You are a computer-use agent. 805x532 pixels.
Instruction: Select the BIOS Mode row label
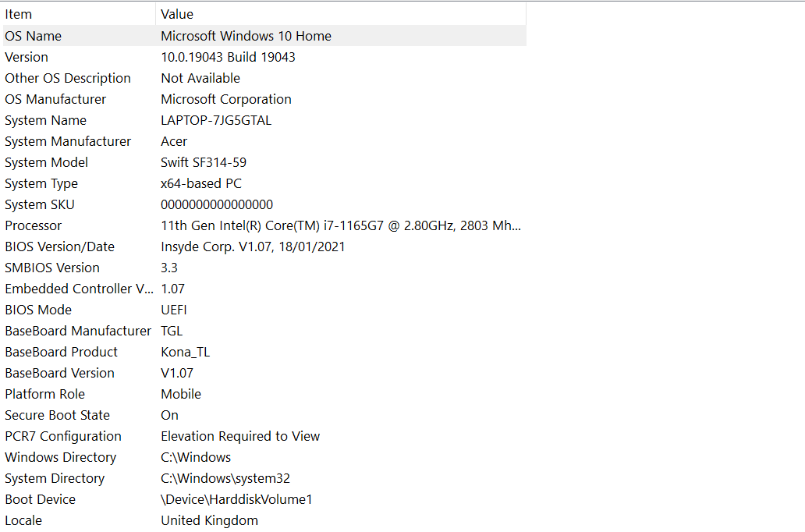pyautogui.click(x=38, y=310)
